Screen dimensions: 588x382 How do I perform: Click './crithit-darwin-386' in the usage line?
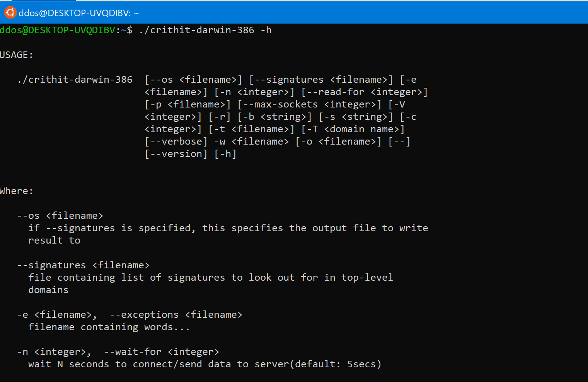tap(75, 80)
